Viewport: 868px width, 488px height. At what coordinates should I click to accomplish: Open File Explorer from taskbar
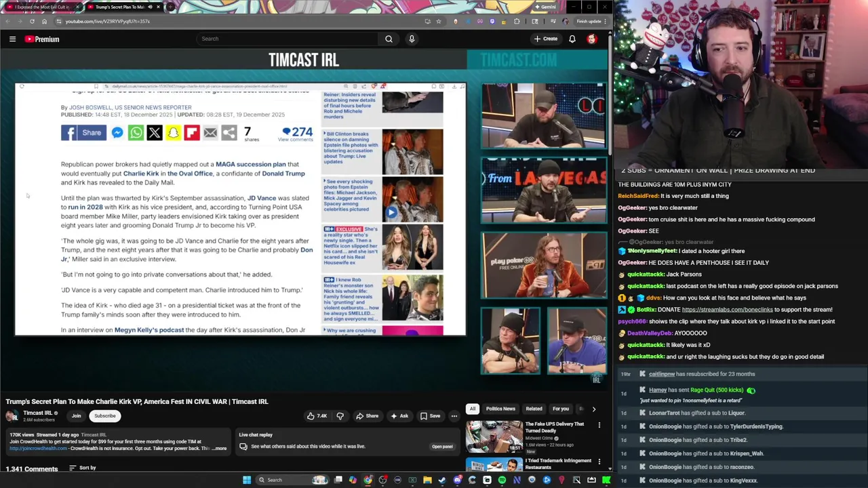pos(427,480)
